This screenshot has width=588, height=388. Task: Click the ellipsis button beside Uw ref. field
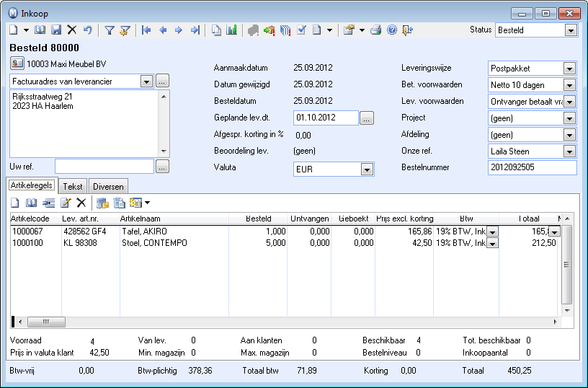(x=162, y=167)
